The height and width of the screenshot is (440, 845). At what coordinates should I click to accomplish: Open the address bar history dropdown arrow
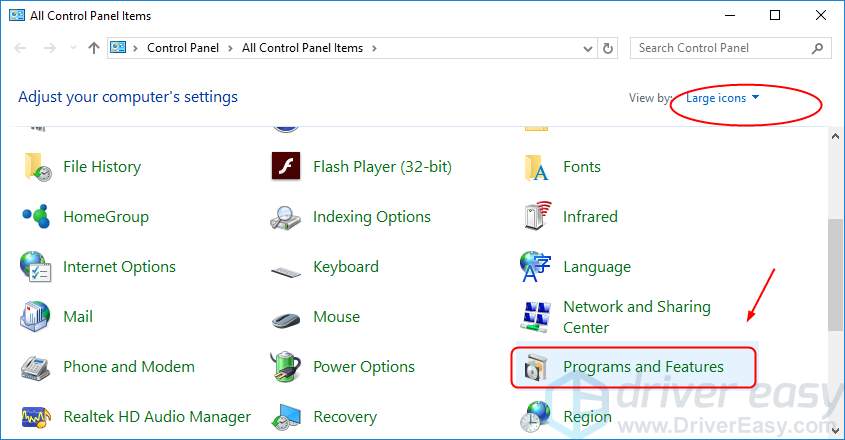click(x=587, y=48)
